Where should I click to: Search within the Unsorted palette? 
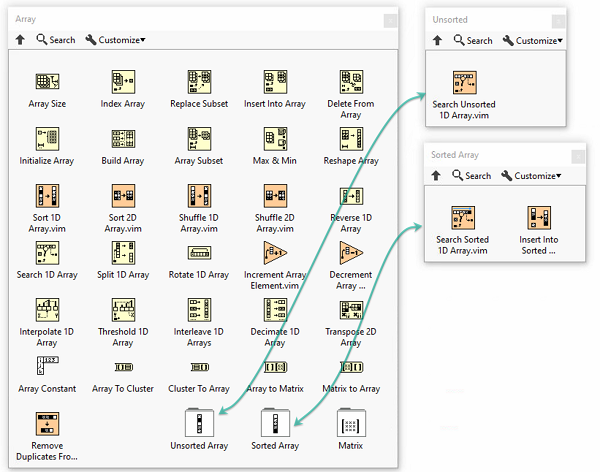[x=473, y=40]
